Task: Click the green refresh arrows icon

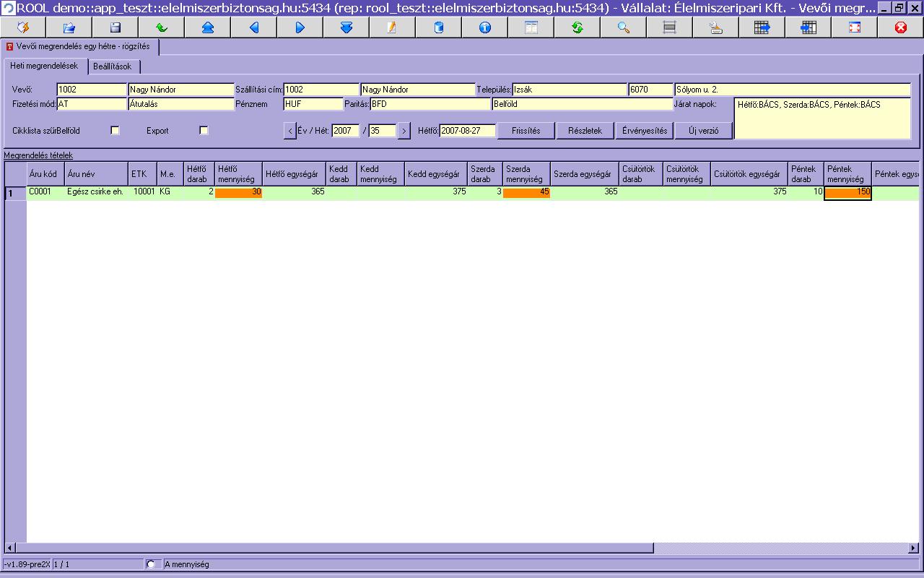Action: 577,27
